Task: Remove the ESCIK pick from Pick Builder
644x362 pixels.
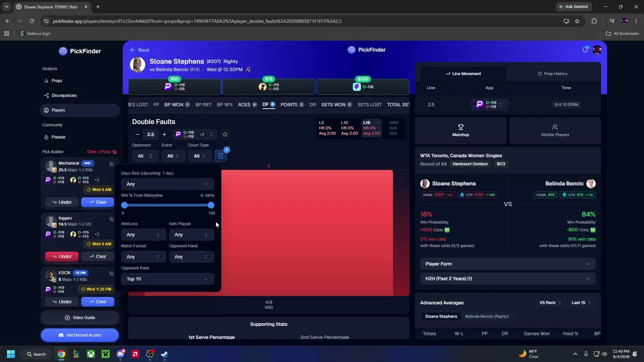Action: (x=112, y=274)
